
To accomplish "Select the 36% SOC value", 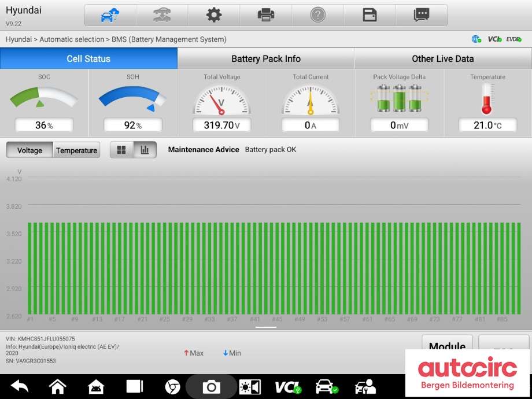I will 44,125.
